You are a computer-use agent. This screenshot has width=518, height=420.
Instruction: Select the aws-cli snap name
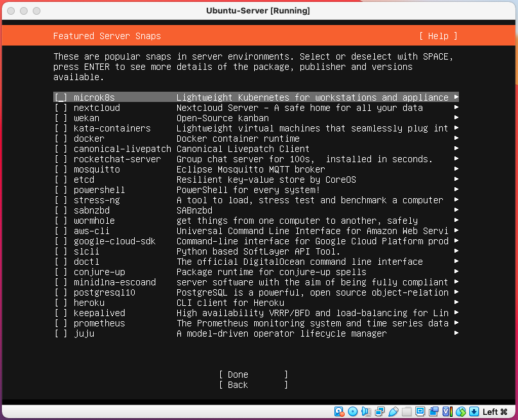pos(92,231)
